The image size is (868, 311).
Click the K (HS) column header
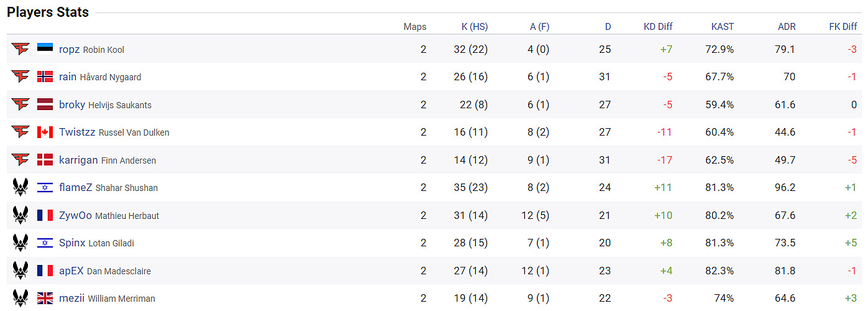tap(474, 26)
